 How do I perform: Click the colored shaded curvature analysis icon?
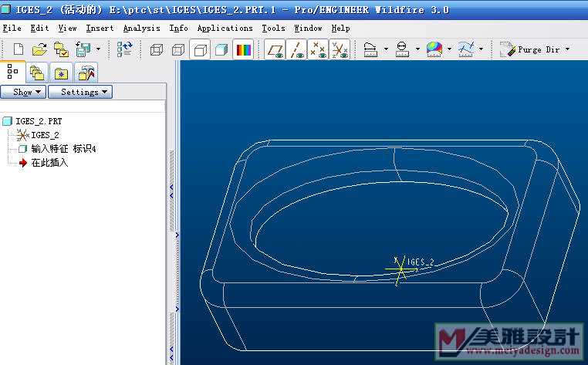[434, 49]
